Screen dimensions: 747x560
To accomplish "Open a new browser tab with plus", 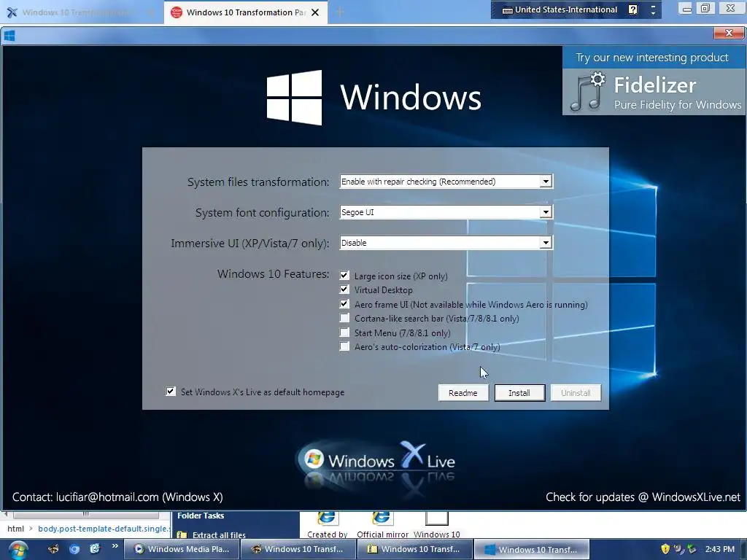I will click(340, 12).
